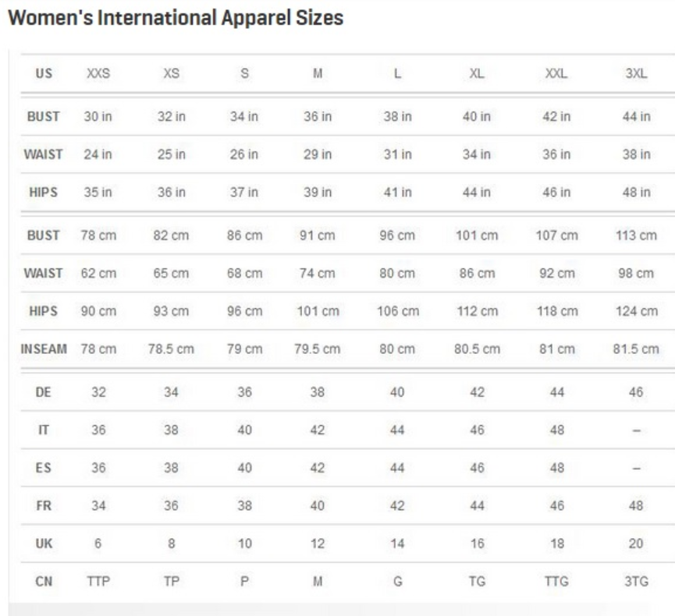Select the 113 cm bust value
This screenshot has width=675, height=616.
pyautogui.click(x=636, y=235)
